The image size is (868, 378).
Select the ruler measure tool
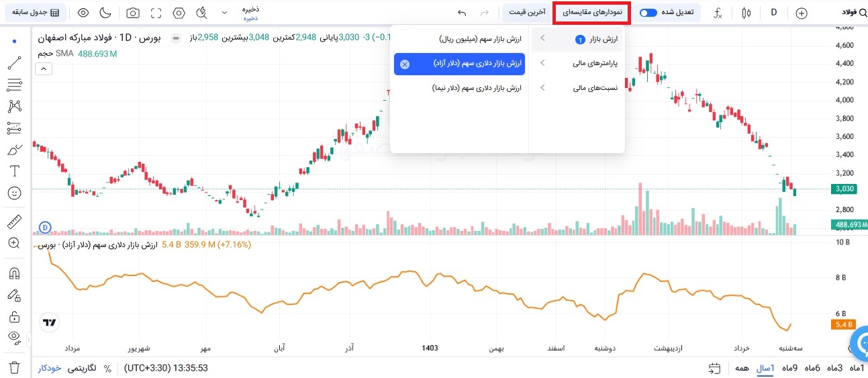(x=14, y=221)
